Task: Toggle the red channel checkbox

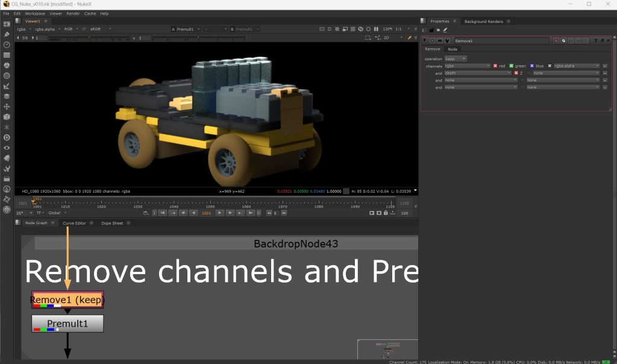Action: click(495, 66)
